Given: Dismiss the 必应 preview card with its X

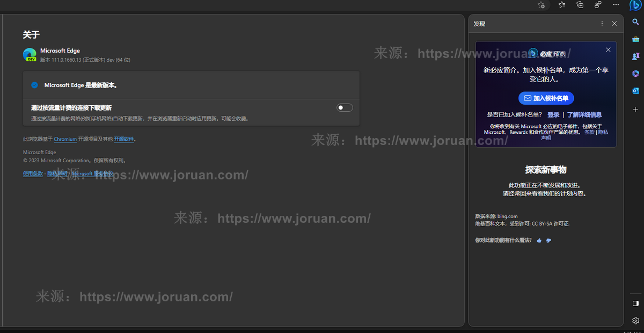Looking at the screenshot, I should click(608, 50).
